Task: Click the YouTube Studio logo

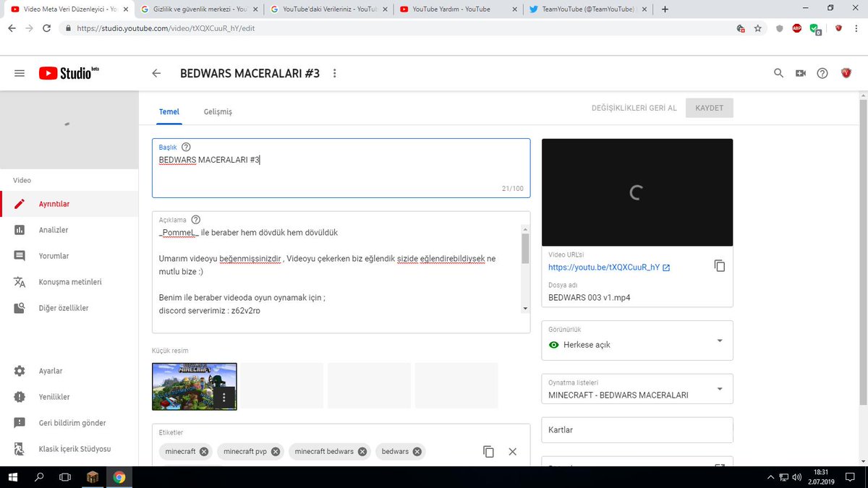Action: pos(69,73)
